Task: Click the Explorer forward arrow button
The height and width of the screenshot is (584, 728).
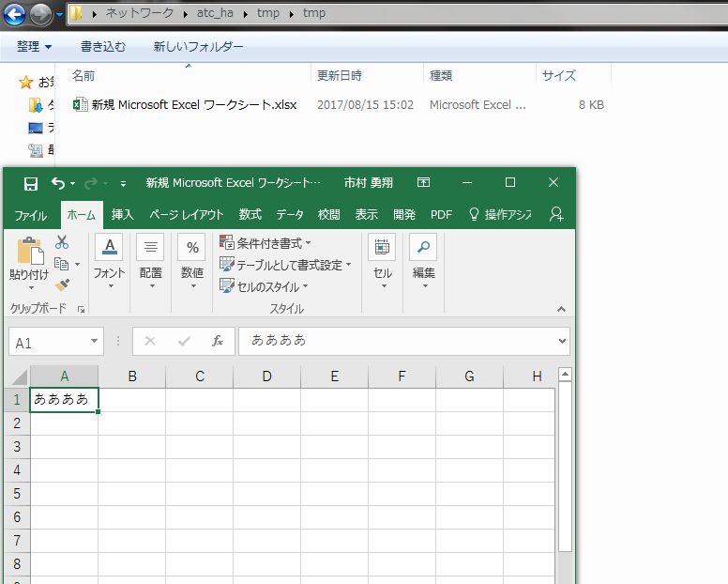Action: tap(40, 14)
